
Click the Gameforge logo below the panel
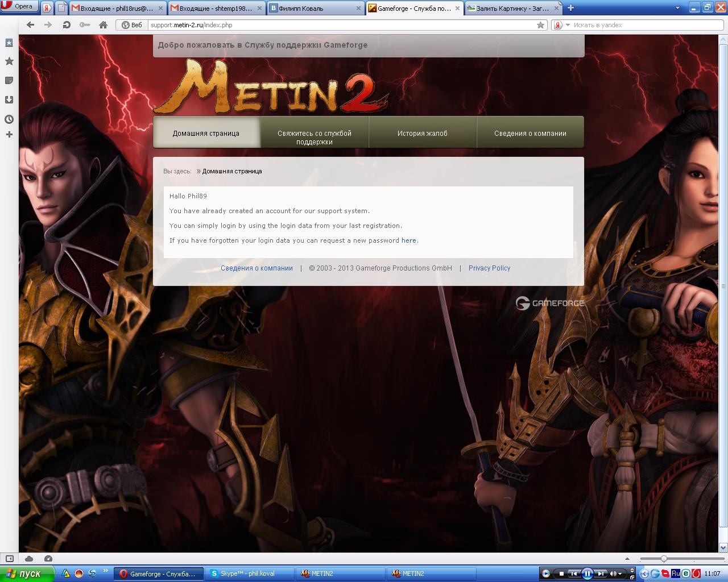pyautogui.click(x=550, y=304)
